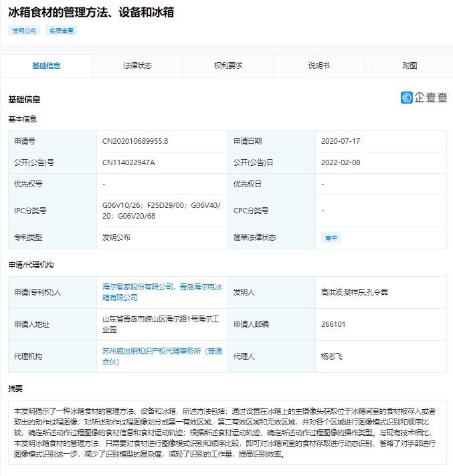
Task: Click the 优先权号 label cell
Action: point(53,184)
